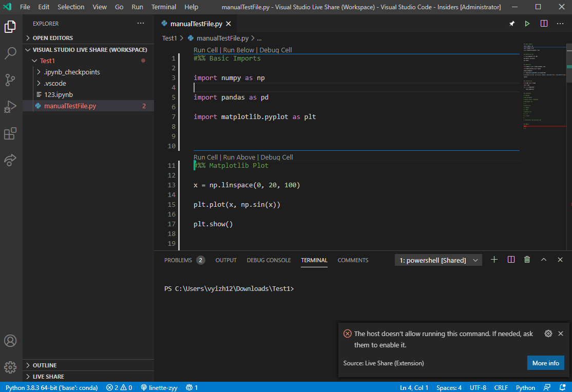Open the Terminal menu
Viewport: 572px width, 392px height.
pyautogui.click(x=163, y=7)
